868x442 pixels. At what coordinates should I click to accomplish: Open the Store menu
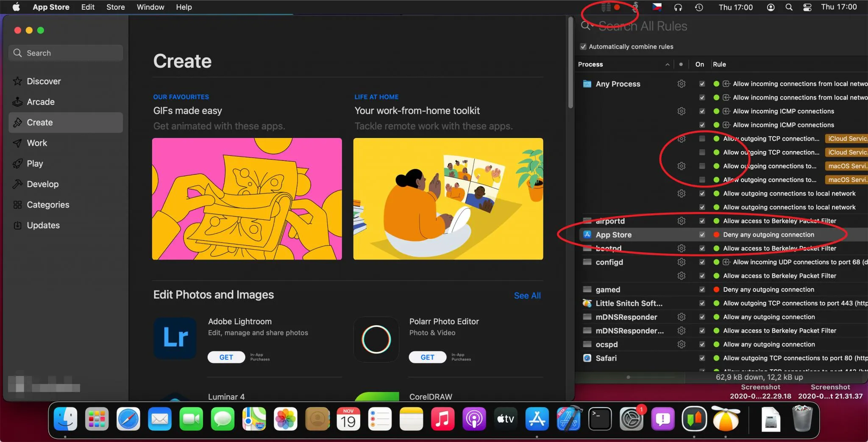pyautogui.click(x=115, y=7)
